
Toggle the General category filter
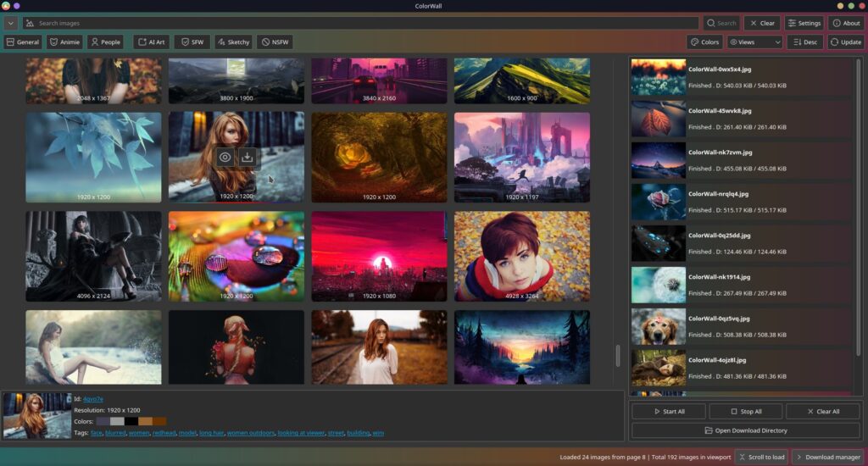click(23, 42)
